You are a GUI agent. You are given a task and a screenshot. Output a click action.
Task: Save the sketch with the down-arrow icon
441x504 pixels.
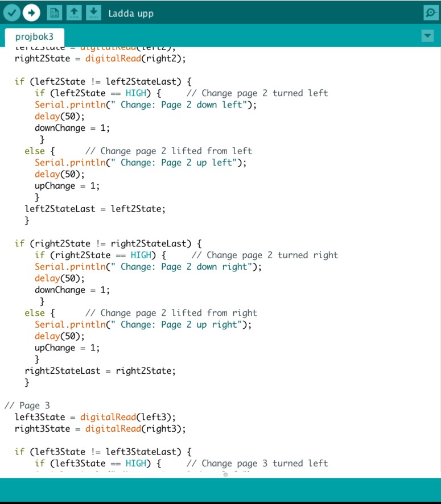coord(93,12)
